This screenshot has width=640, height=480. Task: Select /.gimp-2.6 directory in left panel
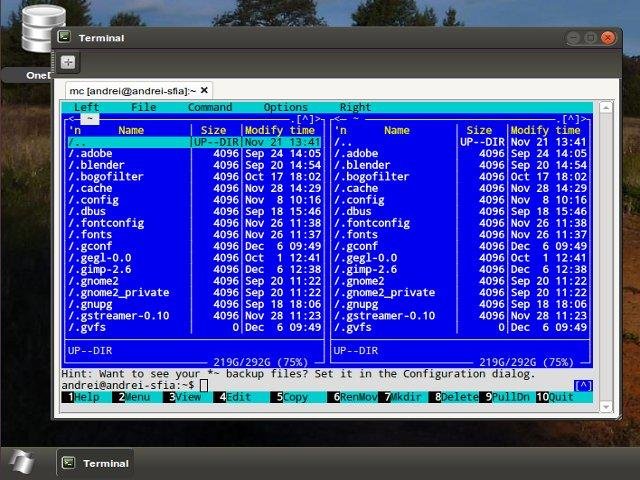[107, 269]
